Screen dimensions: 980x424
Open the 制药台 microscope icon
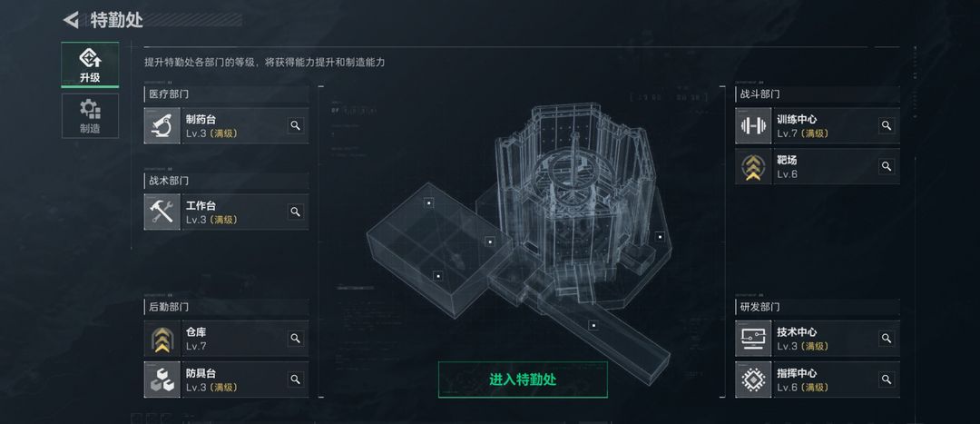tap(162, 125)
